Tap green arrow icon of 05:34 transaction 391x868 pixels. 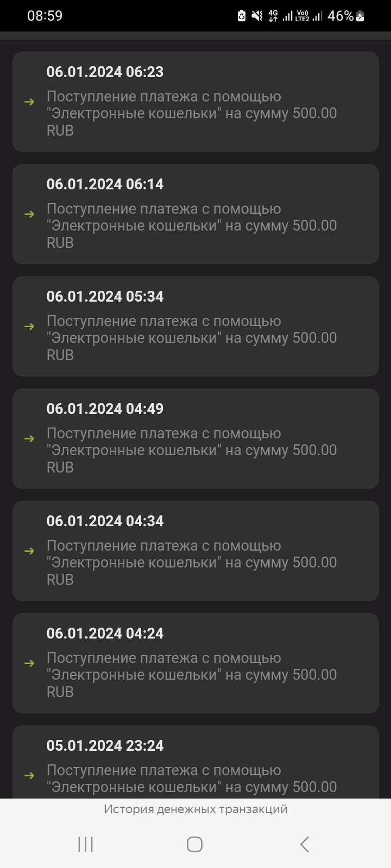click(x=29, y=327)
